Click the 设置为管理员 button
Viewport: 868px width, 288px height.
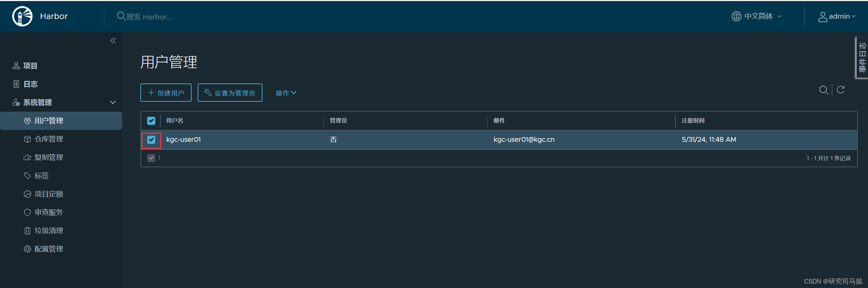pyautogui.click(x=230, y=93)
